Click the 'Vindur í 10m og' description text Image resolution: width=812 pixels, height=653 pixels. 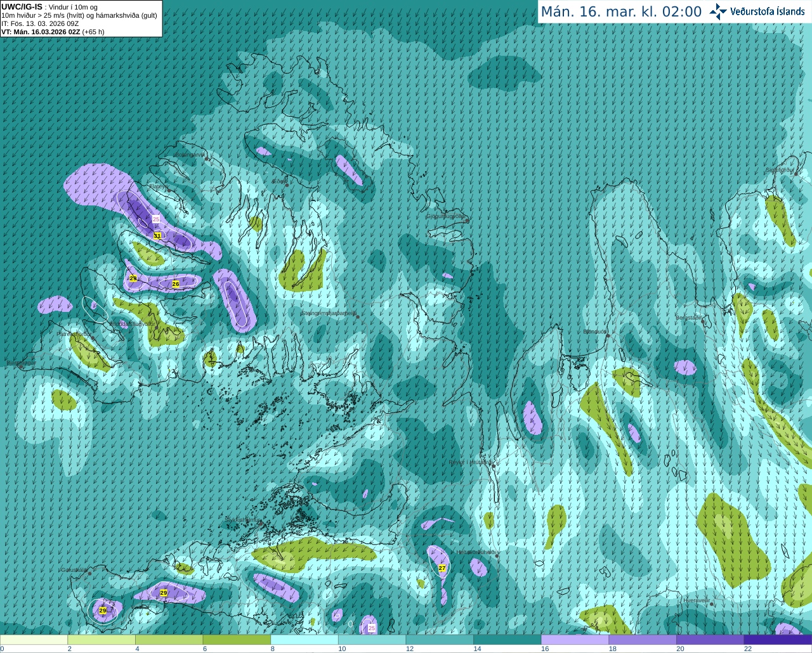(73, 7)
